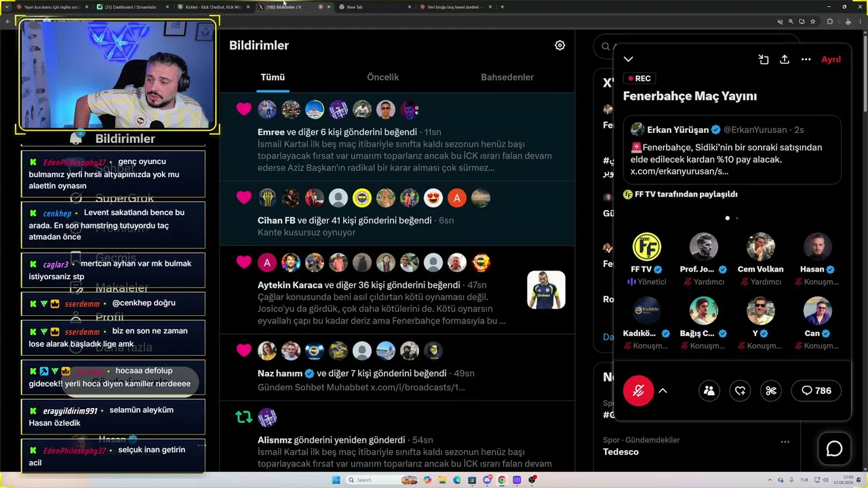Open FF TV host avatar in Space

646,247
